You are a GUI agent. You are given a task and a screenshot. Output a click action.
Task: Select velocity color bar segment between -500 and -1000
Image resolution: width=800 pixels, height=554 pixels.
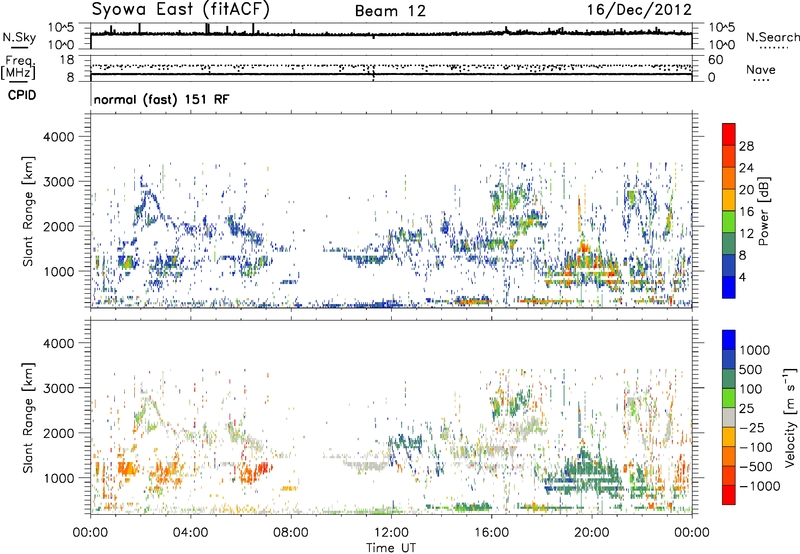729,476
